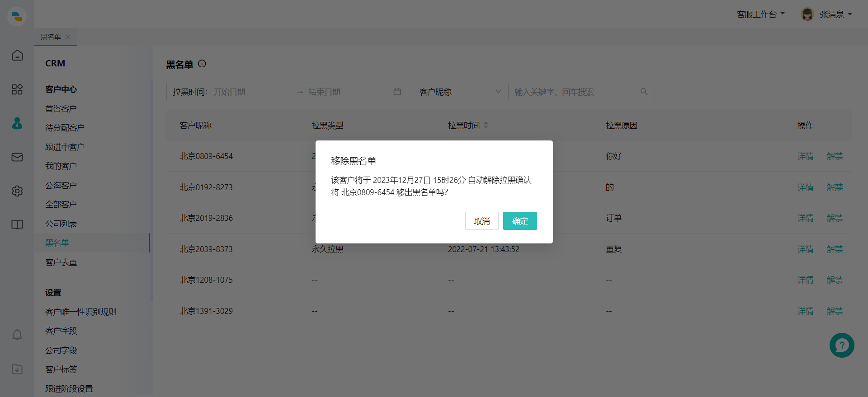This screenshot has height=397, width=868.
Task: Click customer name 北京1208-1075
Action: coord(206,280)
